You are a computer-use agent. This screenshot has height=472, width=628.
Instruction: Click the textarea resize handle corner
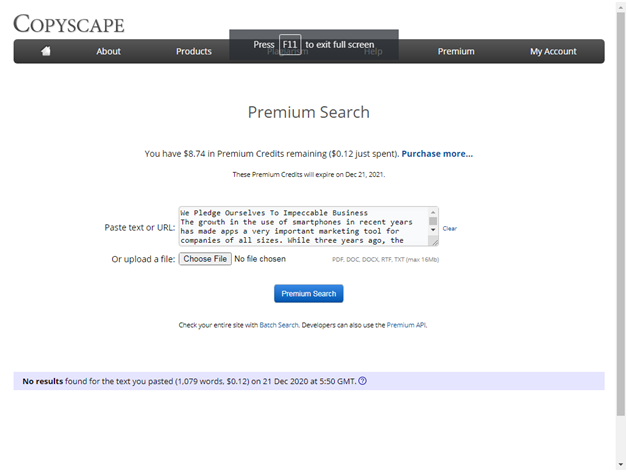pyautogui.click(x=434, y=241)
